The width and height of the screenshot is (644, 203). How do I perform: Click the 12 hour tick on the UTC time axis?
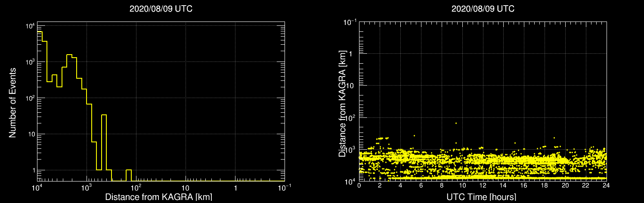pos(483,185)
